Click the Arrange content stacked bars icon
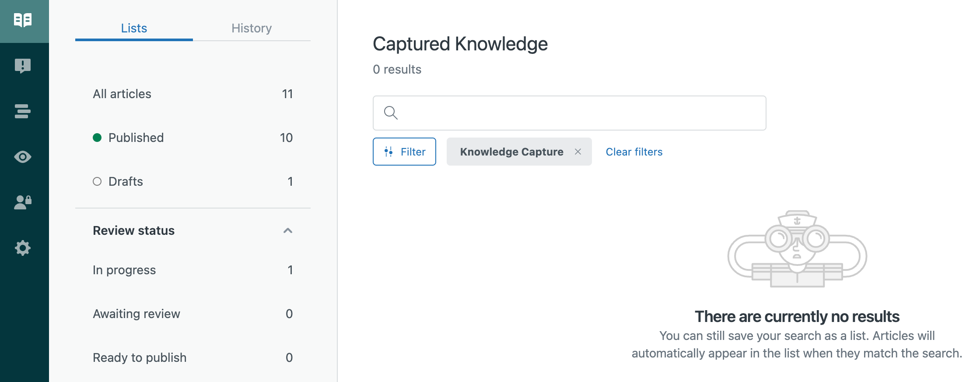 tap(23, 111)
